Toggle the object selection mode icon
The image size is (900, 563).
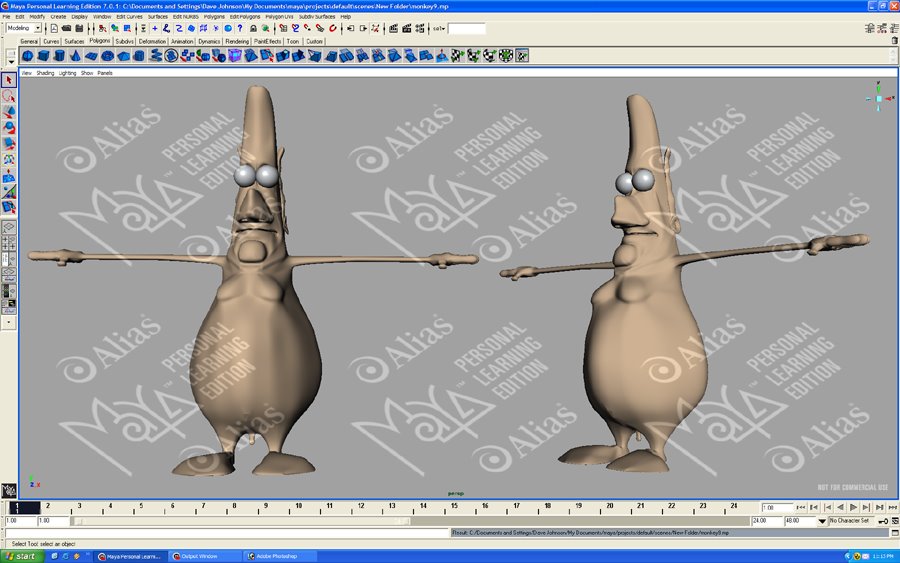[115, 28]
